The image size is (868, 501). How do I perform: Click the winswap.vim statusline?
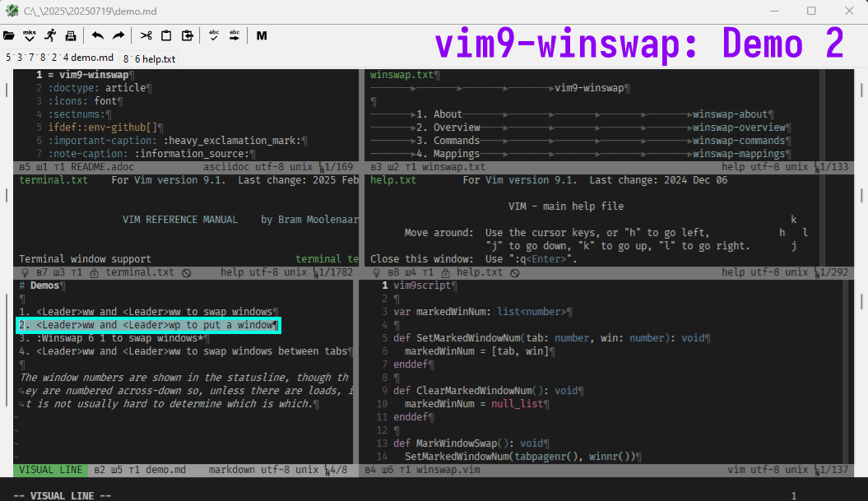click(x=606, y=470)
